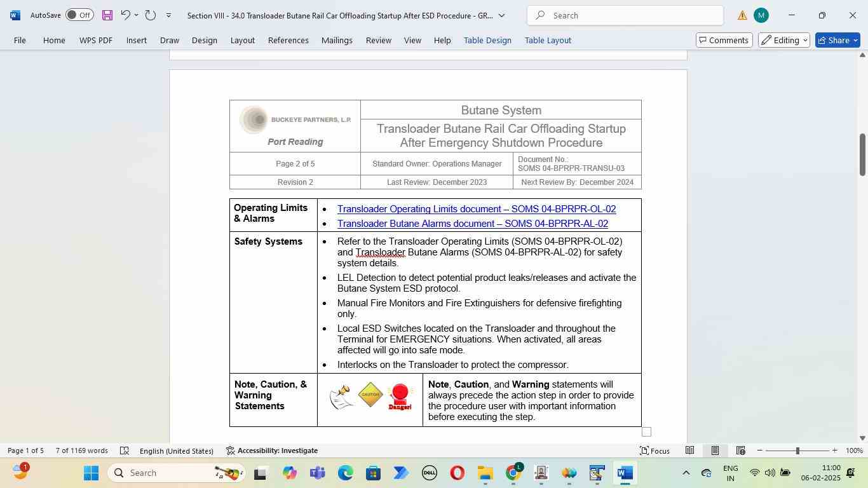This screenshot has width=868, height=488.
Task: Open the File menu
Action: click(20, 40)
